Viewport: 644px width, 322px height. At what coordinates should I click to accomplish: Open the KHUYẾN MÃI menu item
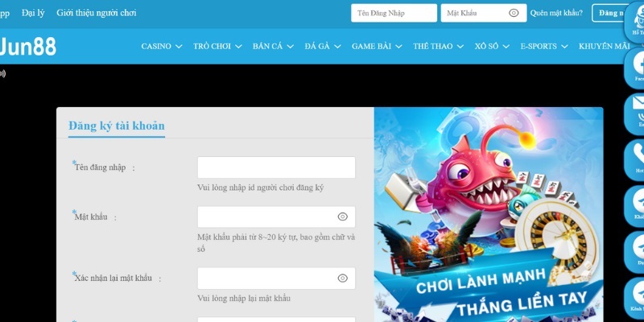coord(605,46)
